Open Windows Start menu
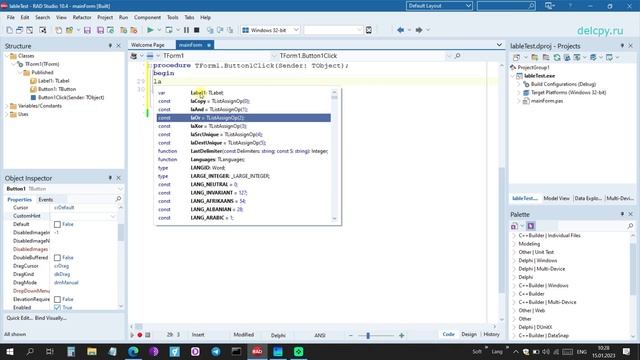Viewport: 640px width, 360px height. pyautogui.click(x=9, y=351)
